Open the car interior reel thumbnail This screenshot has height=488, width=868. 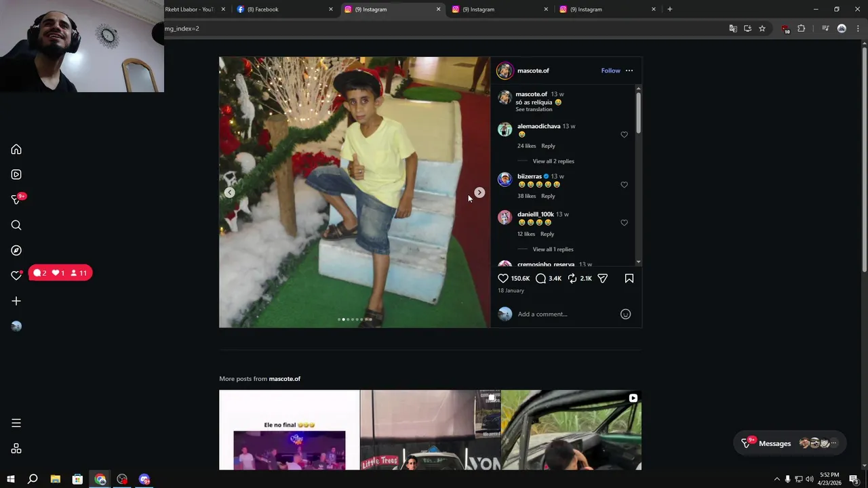click(572, 430)
